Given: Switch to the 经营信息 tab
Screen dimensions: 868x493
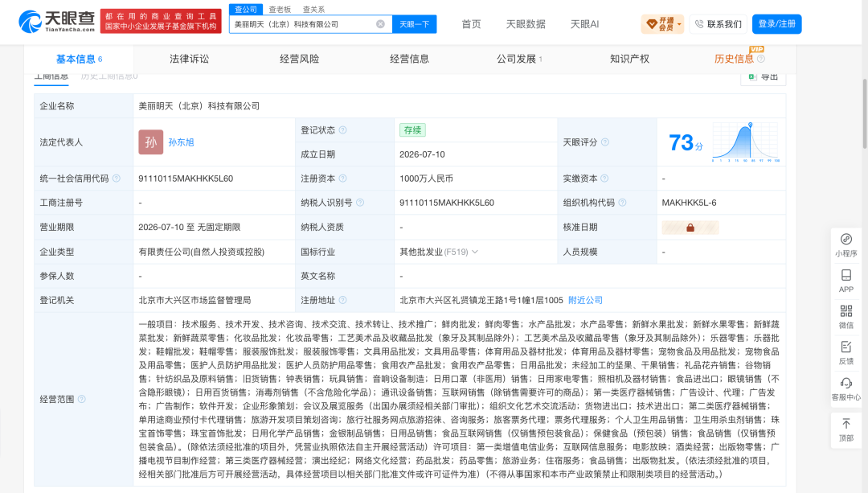Looking at the screenshot, I should [x=410, y=59].
